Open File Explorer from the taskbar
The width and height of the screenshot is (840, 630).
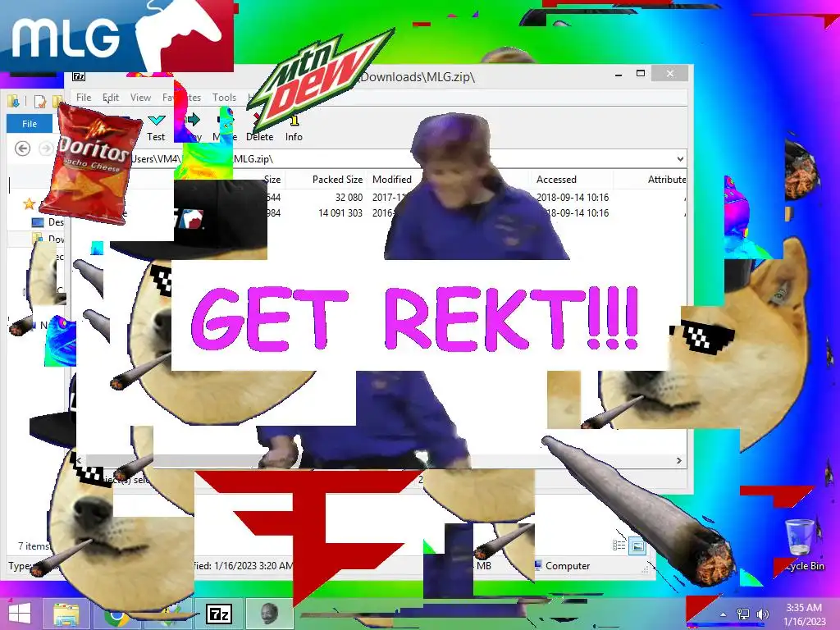point(66,614)
